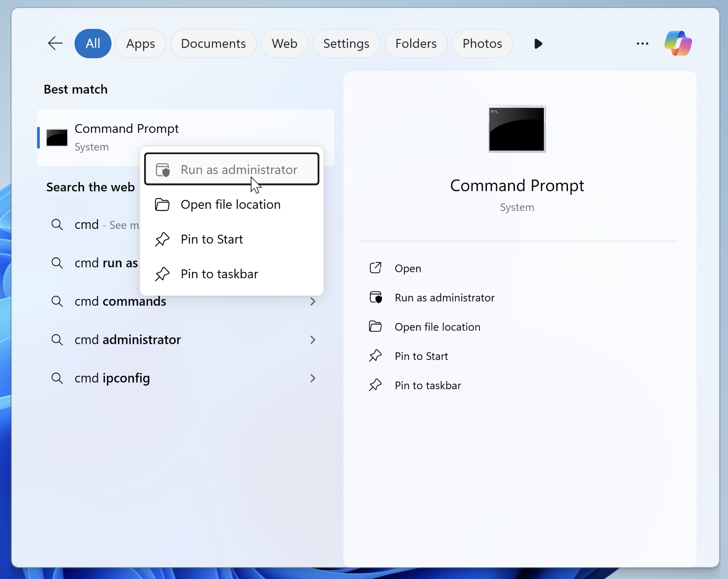
Task: Switch to the Apps filter tab
Action: [x=140, y=43]
